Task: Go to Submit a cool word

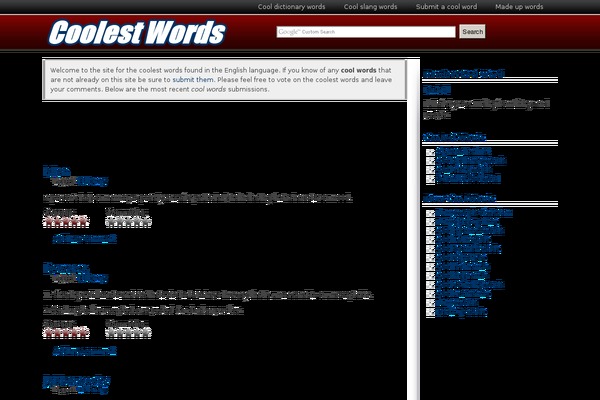Action: pyautogui.click(x=446, y=7)
